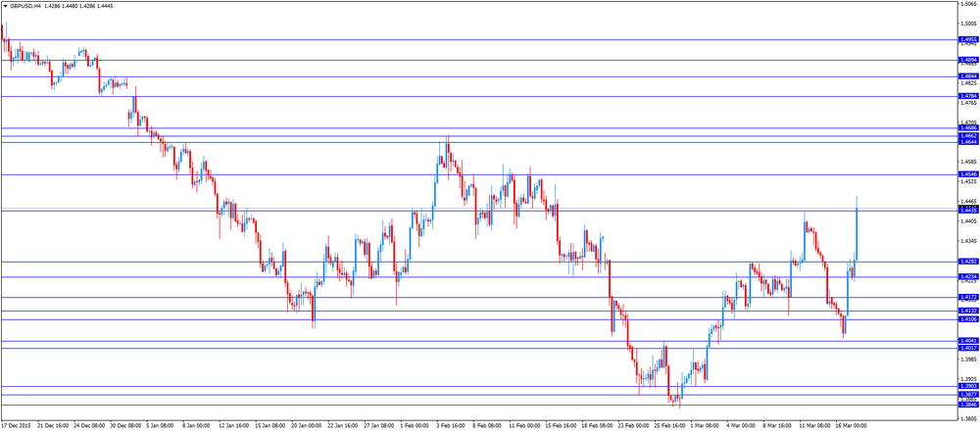Select the 1.4546 horizontal level price label
Screen dimensions: 980x432
pos(968,174)
